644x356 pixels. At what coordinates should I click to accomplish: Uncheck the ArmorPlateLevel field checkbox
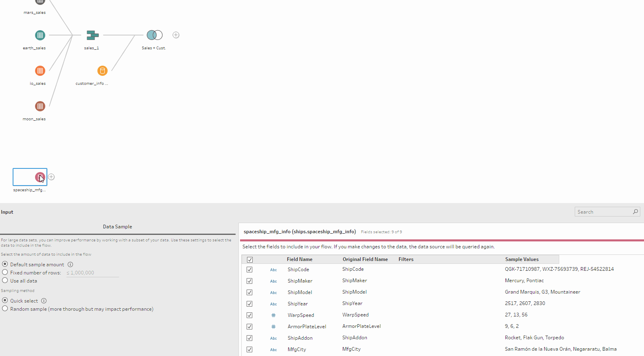point(249,327)
